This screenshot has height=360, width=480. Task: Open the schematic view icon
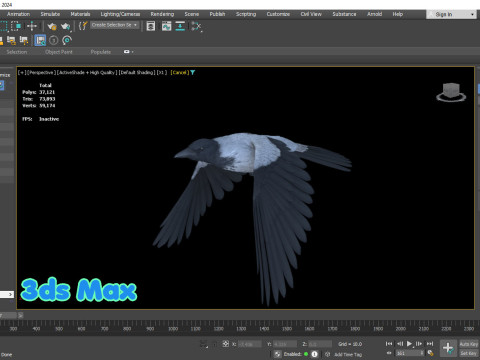pyautogui.click(x=196, y=26)
